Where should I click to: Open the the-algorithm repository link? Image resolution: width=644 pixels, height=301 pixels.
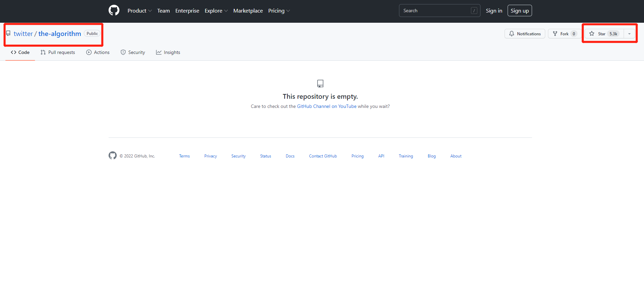coord(60,34)
